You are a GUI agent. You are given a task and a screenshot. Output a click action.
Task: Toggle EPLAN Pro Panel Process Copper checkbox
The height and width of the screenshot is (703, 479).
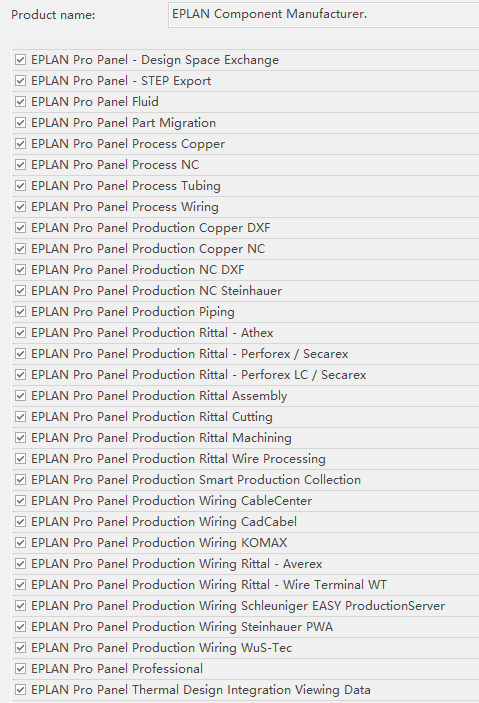click(x=21, y=143)
